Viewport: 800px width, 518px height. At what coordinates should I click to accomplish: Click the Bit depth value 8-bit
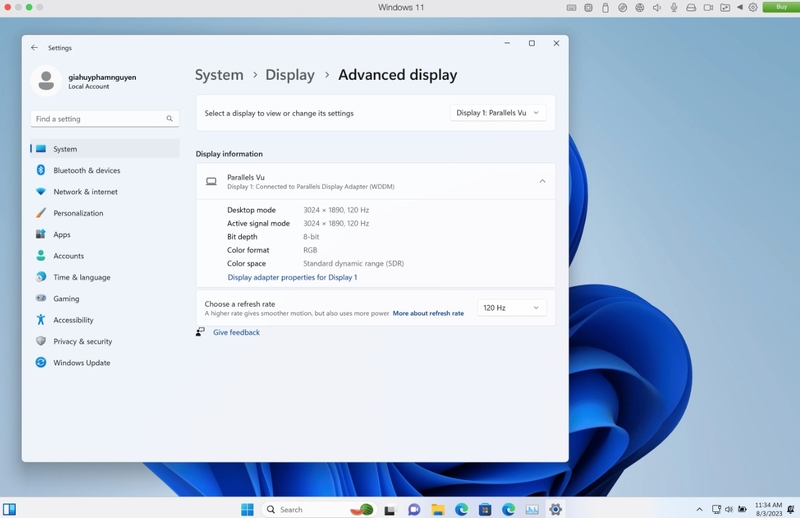click(x=311, y=237)
